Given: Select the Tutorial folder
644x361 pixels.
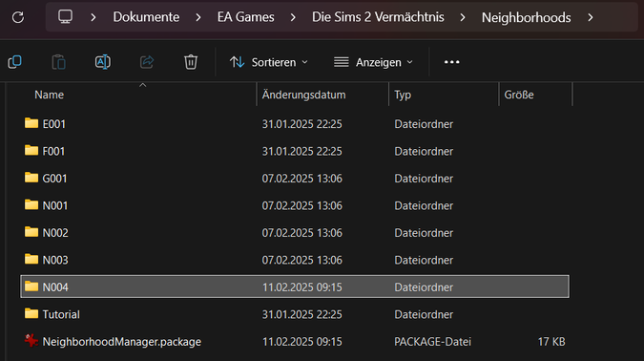Looking at the screenshot, I should 295,314.
